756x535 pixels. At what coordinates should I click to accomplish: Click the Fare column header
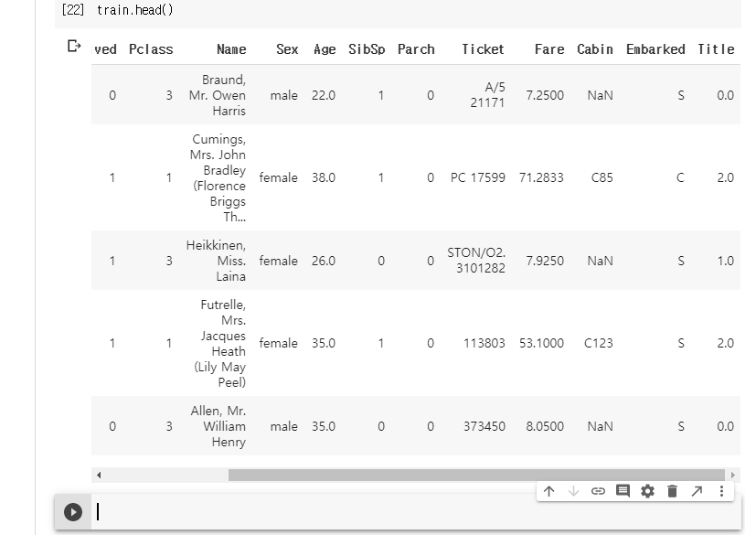pyautogui.click(x=549, y=49)
